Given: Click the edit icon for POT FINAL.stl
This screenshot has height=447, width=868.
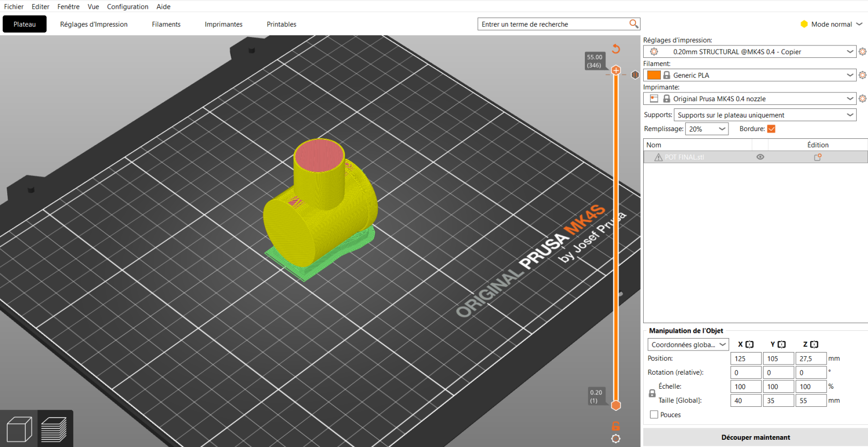Looking at the screenshot, I should (818, 157).
